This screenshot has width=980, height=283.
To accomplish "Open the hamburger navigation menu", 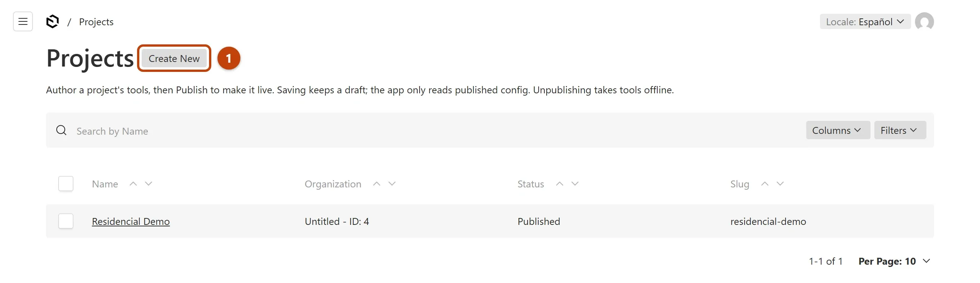I will [23, 21].
